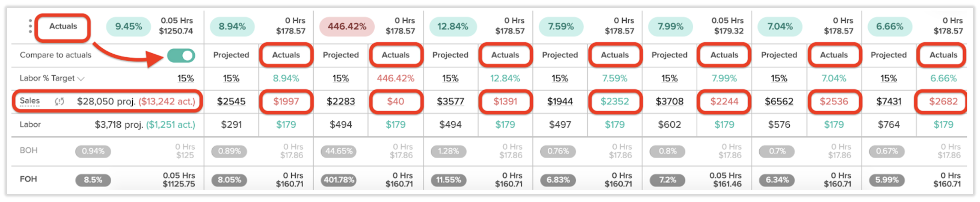Select the 12.84% labor percentage badge
The height and width of the screenshot is (202, 980).
tap(452, 26)
